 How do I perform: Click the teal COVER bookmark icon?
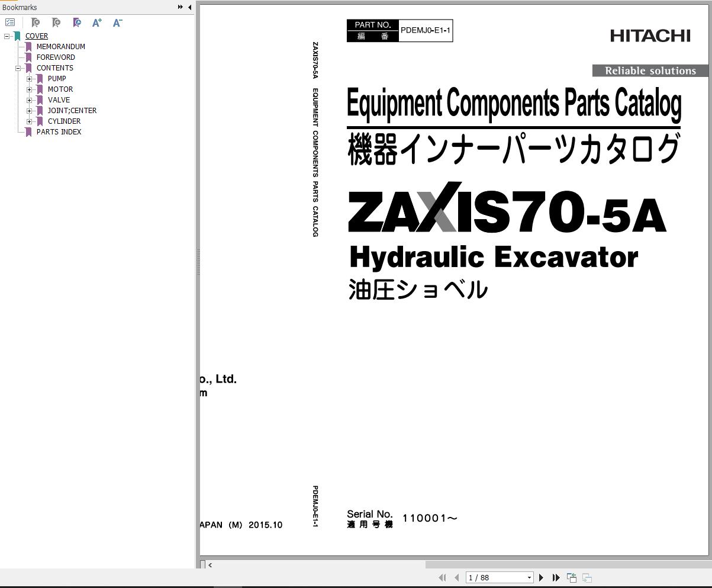click(18, 36)
